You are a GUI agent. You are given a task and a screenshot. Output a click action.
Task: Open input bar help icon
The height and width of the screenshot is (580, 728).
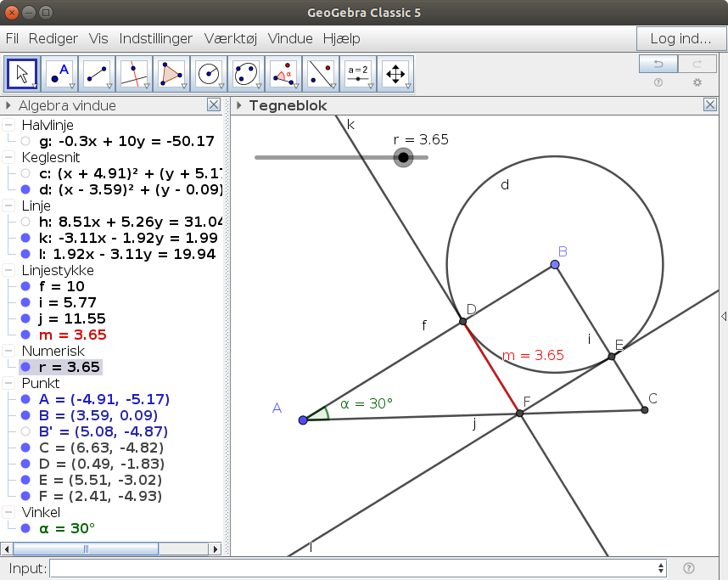pos(689,568)
